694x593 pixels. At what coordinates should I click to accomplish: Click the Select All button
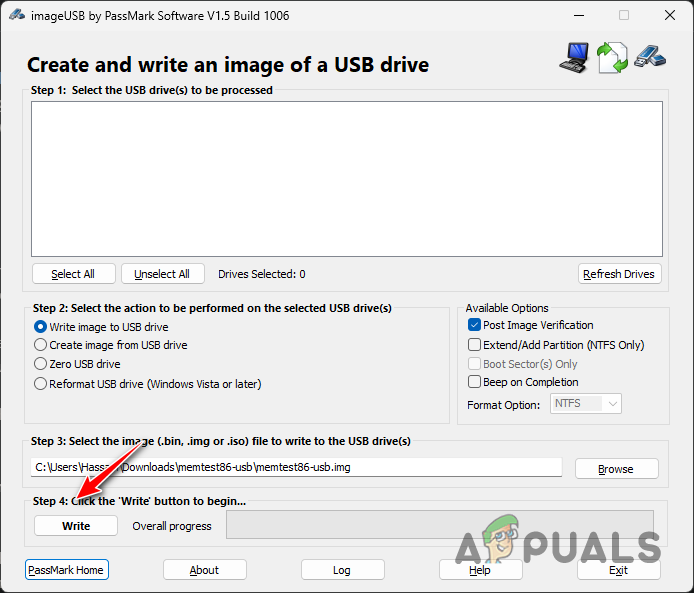[x=73, y=274]
